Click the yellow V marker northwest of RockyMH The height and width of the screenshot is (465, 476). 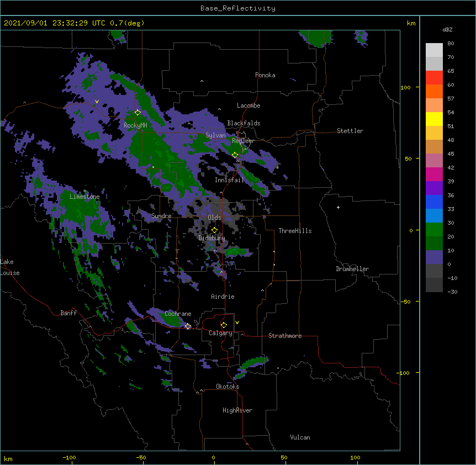pyautogui.click(x=97, y=102)
